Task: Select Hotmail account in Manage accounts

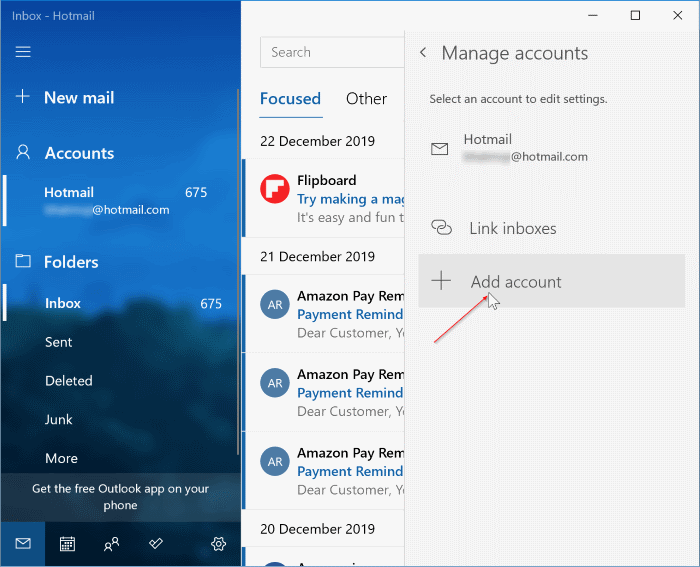Action: coord(551,148)
